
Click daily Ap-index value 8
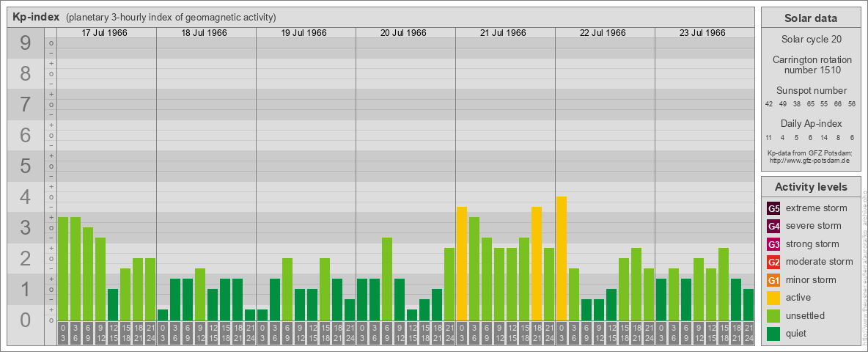point(838,137)
